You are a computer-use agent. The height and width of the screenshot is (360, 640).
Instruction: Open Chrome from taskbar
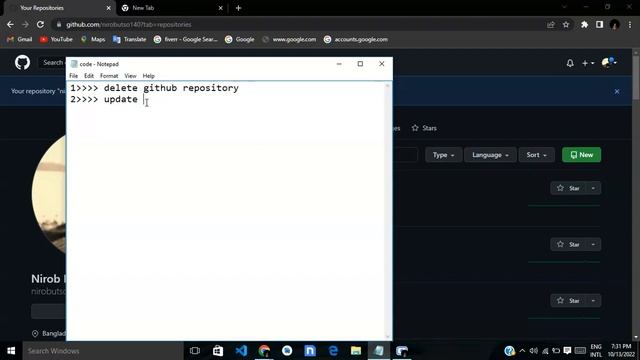tap(264, 351)
